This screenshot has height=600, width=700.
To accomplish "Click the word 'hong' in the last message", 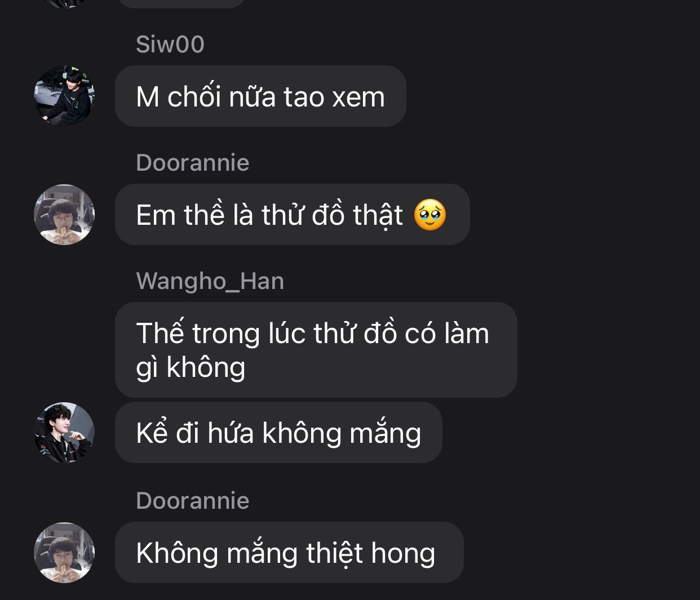I will tap(403, 553).
